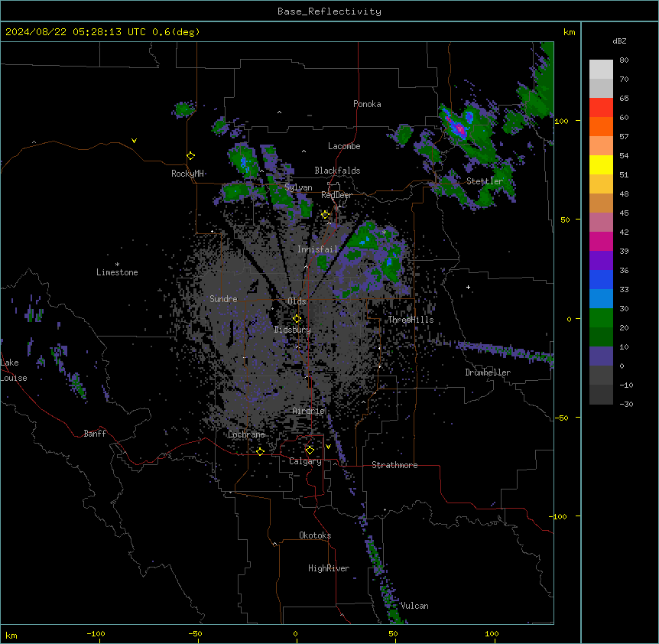Click the Blackfalds label
The height and width of the screenshot is (644, 659).
(x=337, y=171)
